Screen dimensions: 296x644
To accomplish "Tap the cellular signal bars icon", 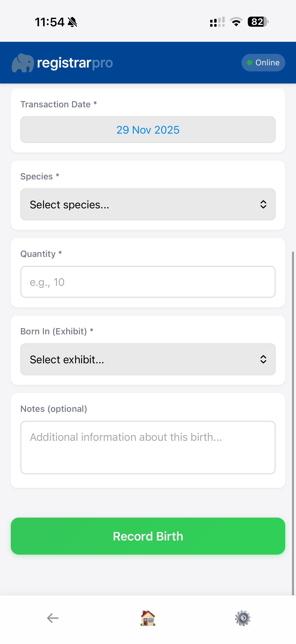I will [x=217, y=22].
